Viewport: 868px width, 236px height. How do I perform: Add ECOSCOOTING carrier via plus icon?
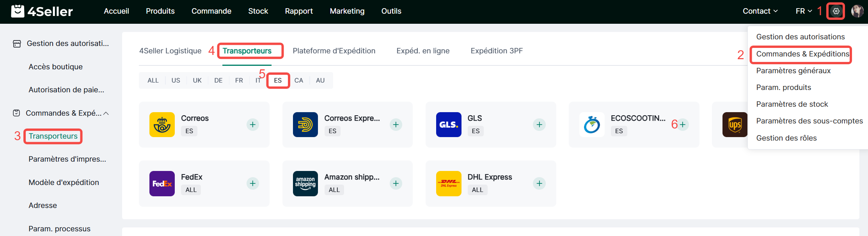point(683,125)
